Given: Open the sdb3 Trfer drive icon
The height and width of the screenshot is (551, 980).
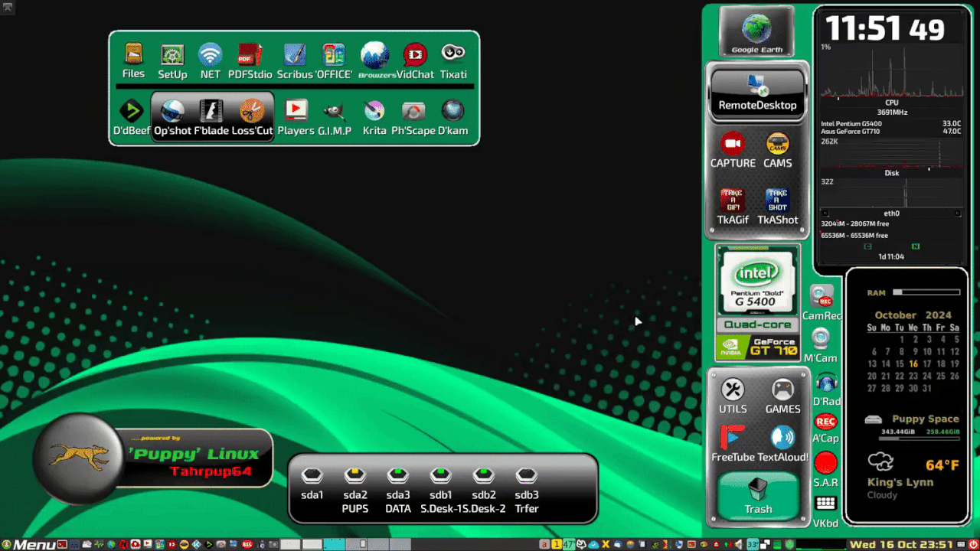Looking at the screenshot, I should click(526, 476).
